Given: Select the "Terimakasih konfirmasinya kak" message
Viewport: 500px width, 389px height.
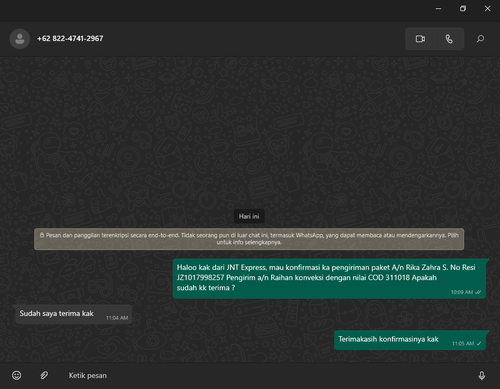Looking at the screenshot, I should tap(410, 340).
